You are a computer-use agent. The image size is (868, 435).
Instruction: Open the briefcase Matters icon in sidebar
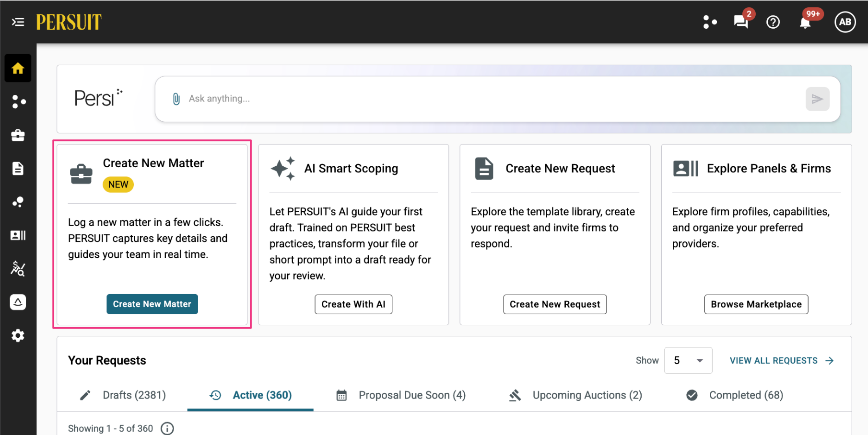point(18,135)
